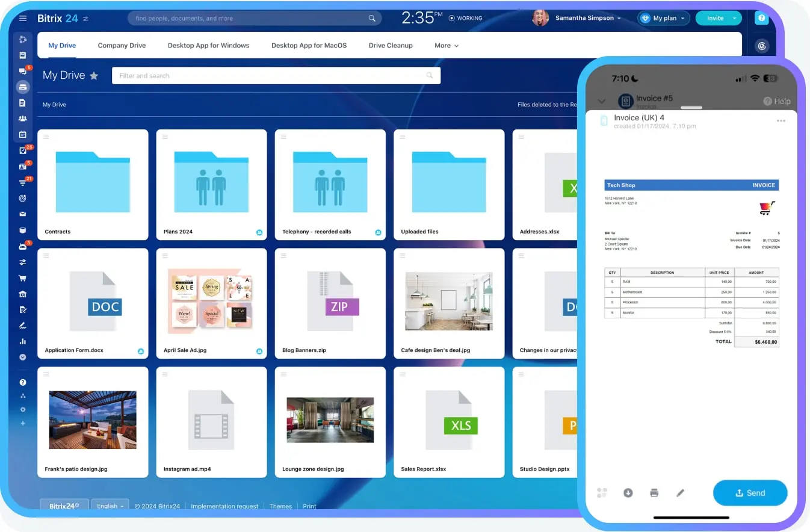Open the grip menu on Contracts folder tile
The width and height of the screenshot is (810, 532).
coord(46,137)
